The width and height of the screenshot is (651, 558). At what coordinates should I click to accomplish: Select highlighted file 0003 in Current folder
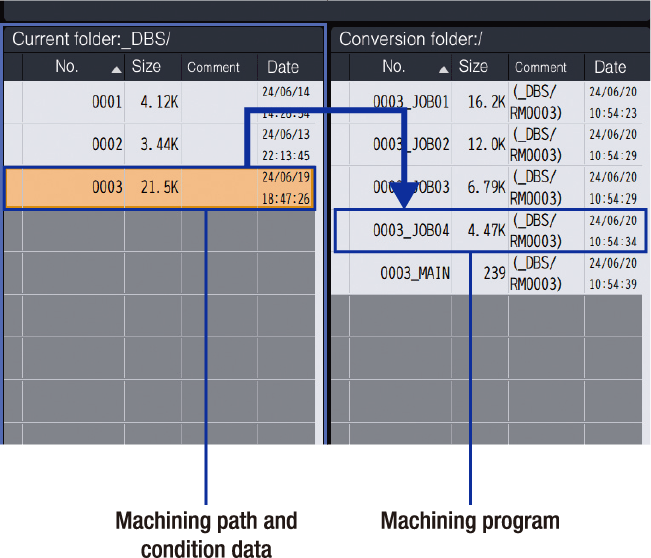click(160, 188)
